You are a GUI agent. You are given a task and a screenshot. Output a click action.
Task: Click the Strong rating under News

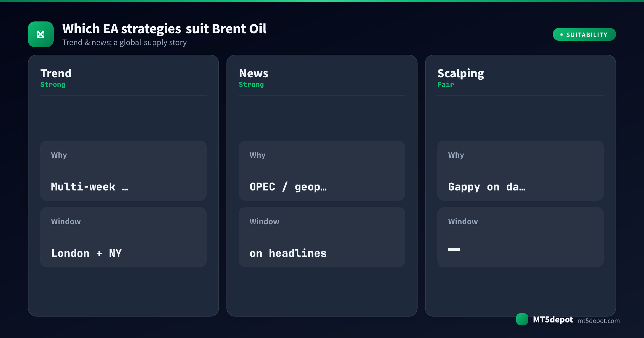tap(251, 84)
